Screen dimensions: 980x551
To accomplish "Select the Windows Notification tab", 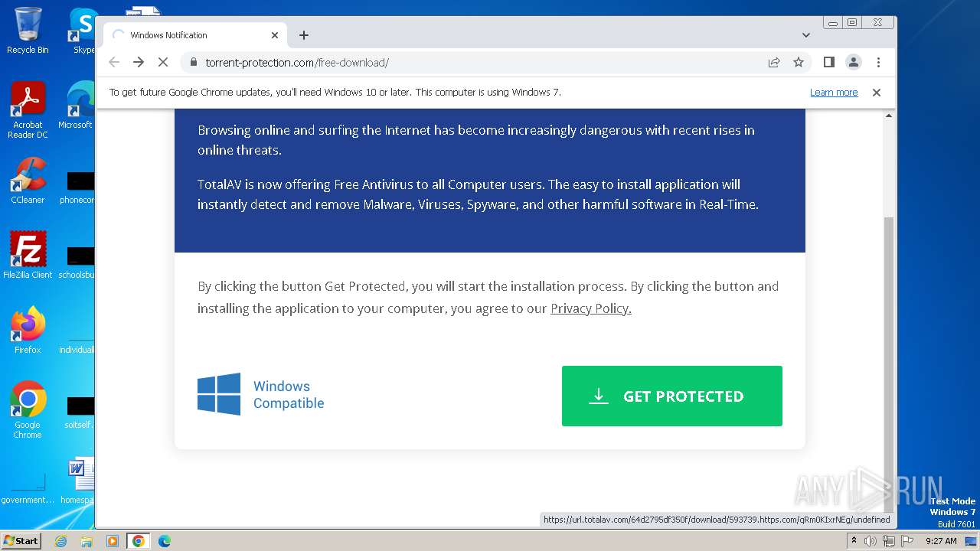I will pos(195,35).
